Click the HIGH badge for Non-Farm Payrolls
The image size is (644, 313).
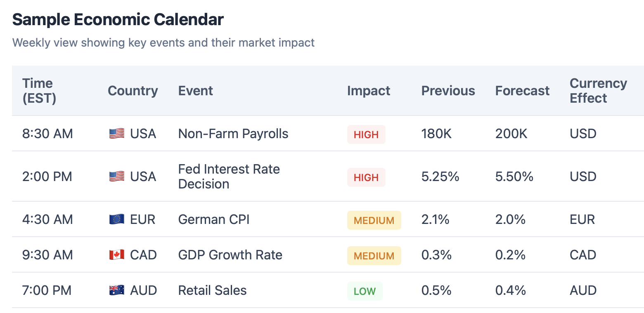coord(366,134)
